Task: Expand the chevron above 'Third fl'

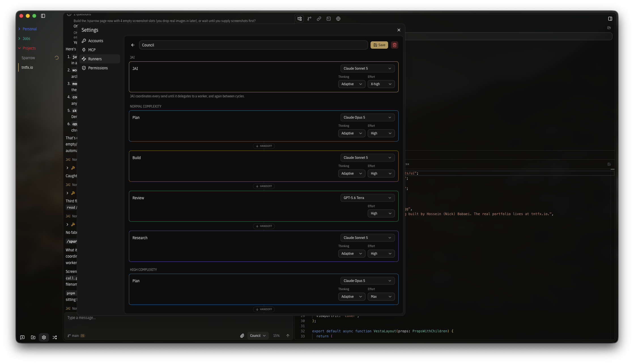Action: coord(67,193)
